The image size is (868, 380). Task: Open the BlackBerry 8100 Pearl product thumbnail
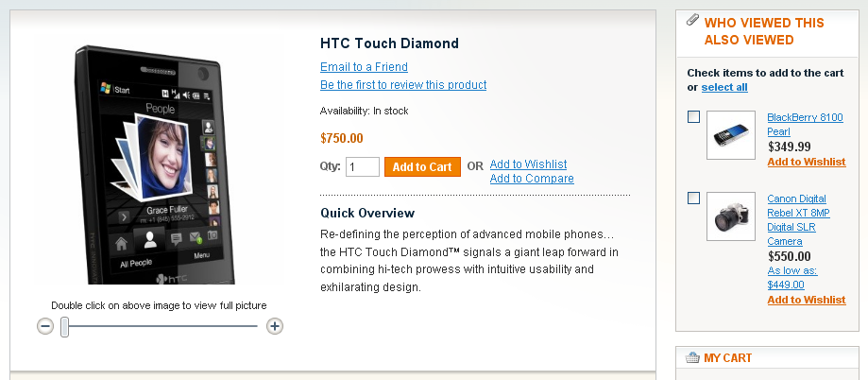[731, 135]
